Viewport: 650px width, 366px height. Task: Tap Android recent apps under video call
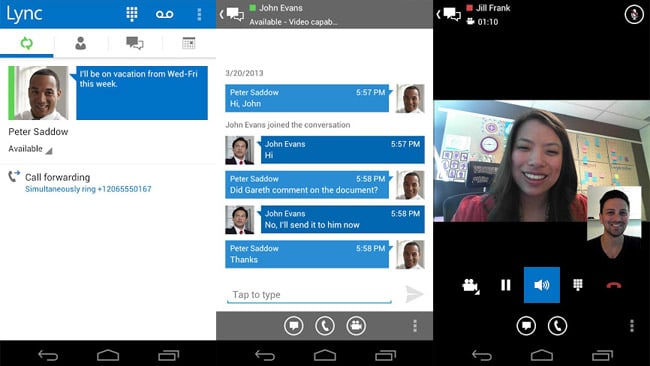(x=602, y=355)
